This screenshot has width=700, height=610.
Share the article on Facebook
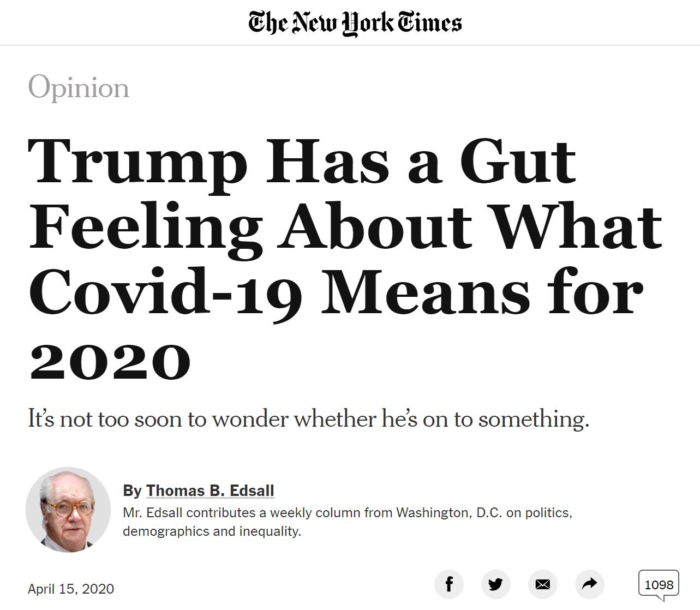(449, 585)
